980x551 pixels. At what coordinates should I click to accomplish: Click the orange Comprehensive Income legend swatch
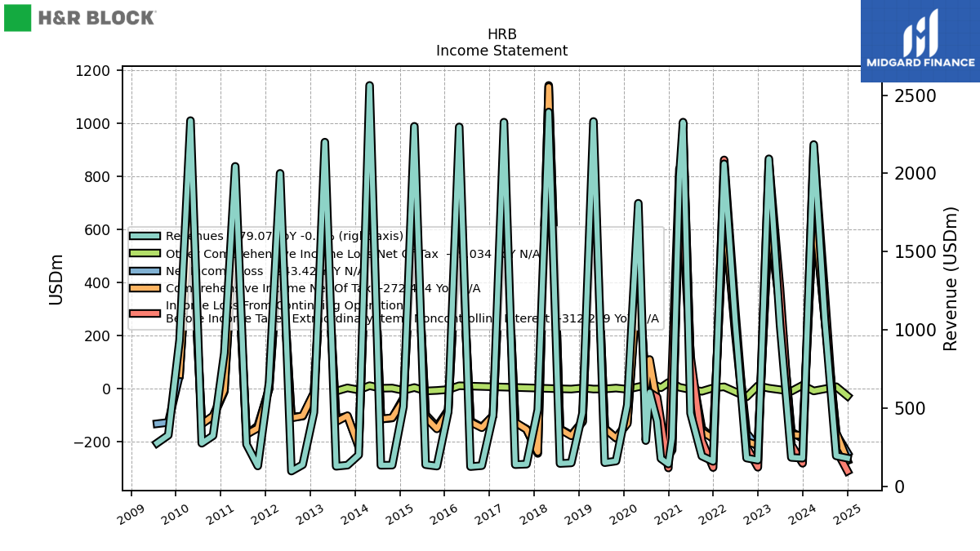click(145, 288)
